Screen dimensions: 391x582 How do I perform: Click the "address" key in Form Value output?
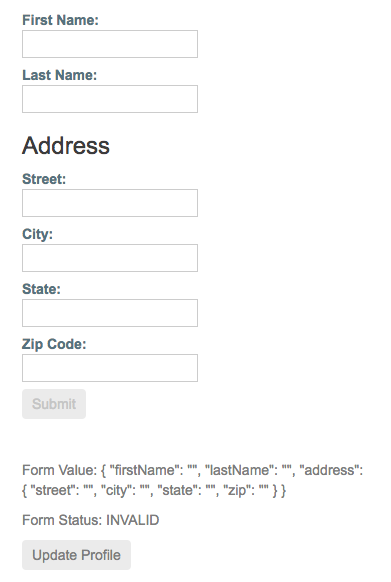[x=329, y=470]
